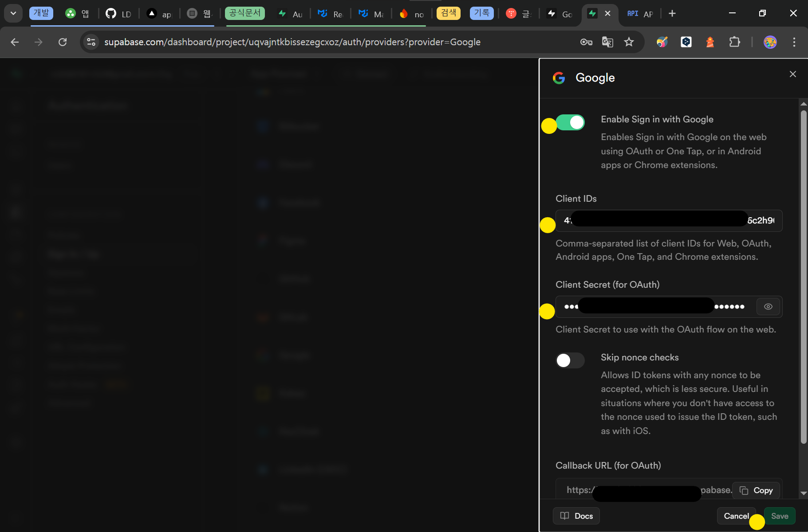Viewport: 808px width, 532px height.
Task: Click the scroll down arrow in panel scrollbar
Action: click(804, 493)
